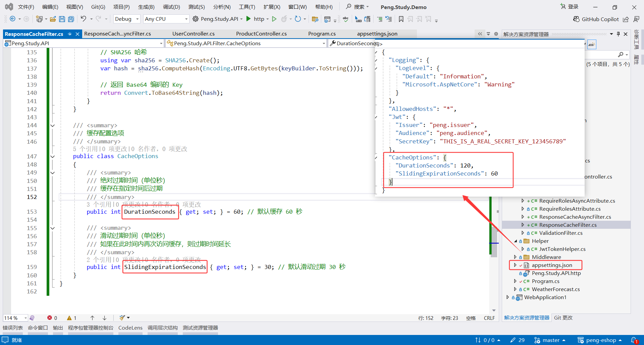Open the Peng.Study.API project navigation combo box
Image resolution: width=644 pixels, height=345 pixels.
tap(84, 43)
